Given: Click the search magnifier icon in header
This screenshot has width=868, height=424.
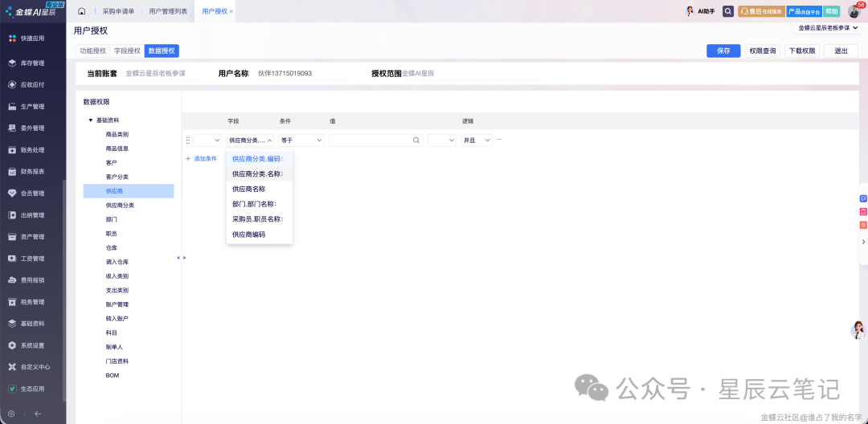Looking at the screenshot, I should tap(728, 11).
